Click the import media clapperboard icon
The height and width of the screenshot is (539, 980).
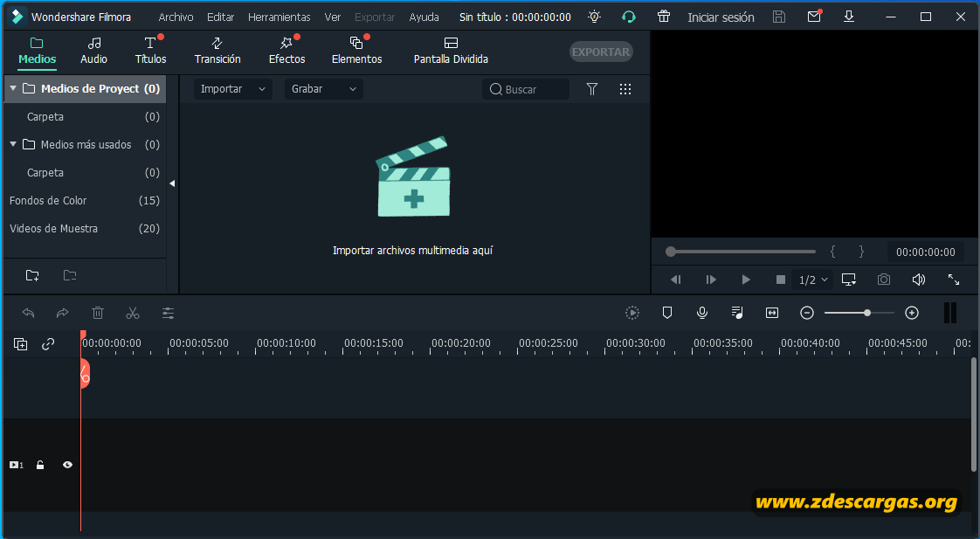(413, 177)
